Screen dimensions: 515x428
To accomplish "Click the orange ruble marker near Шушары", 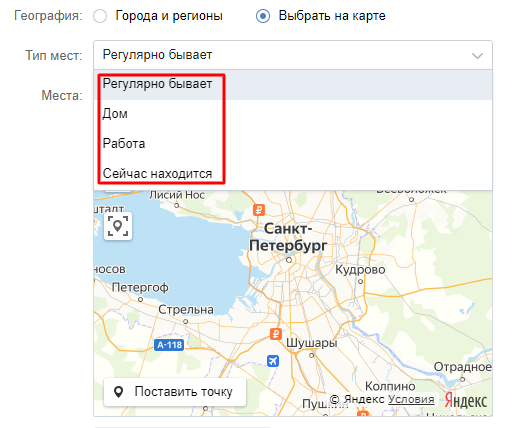I will click(x=276, y=334).
